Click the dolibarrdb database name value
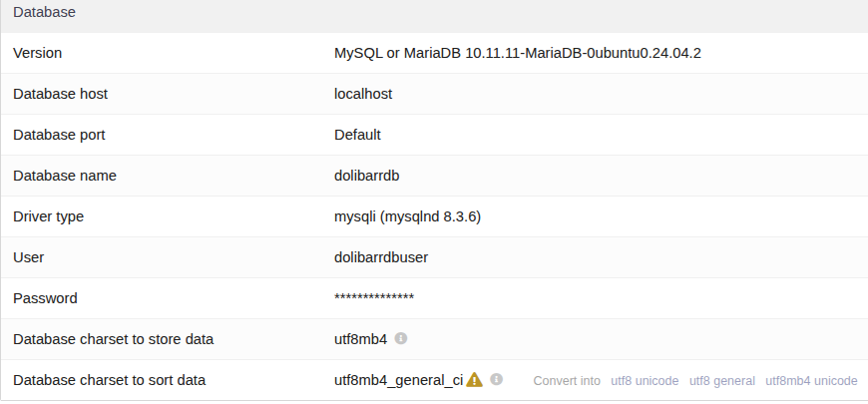The width and height of the screenshot is (868, 404). click(x=366, y=176)
